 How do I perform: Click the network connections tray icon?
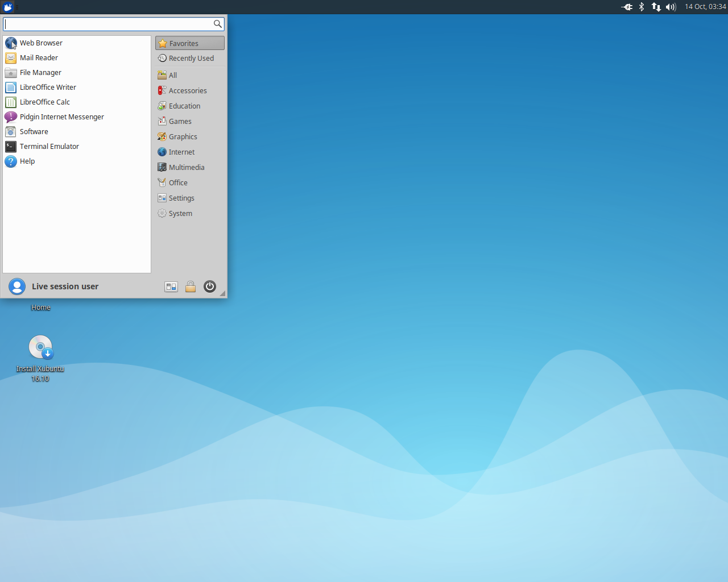click(656, 7)
